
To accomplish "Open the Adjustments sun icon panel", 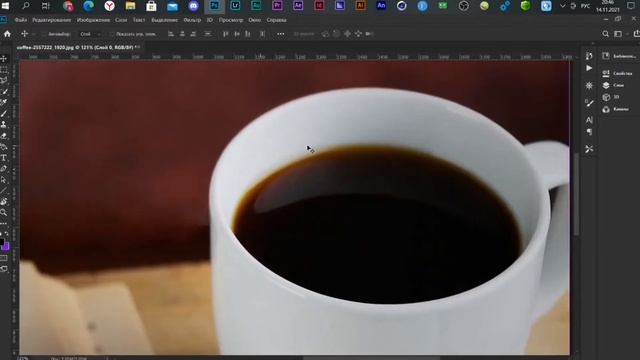I will [589, 86].
